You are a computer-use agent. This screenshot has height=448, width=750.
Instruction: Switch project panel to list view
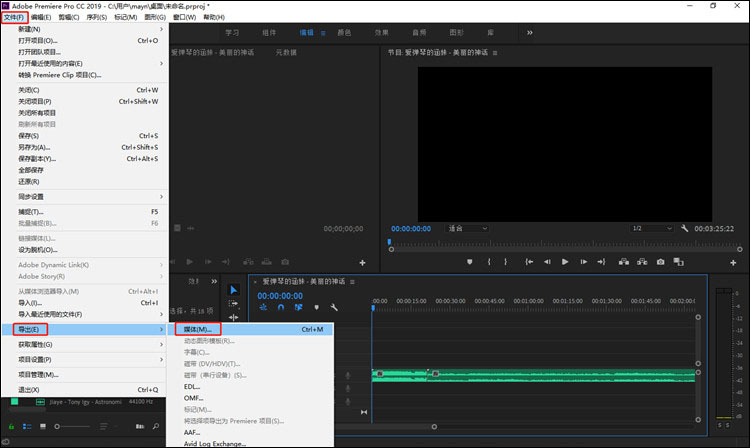click(x=27, y=426)
